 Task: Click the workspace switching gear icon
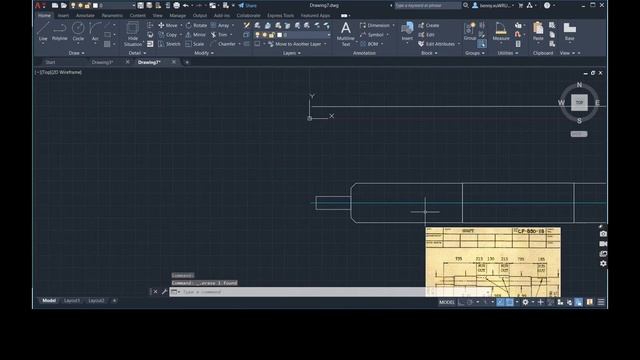(525, 302)
